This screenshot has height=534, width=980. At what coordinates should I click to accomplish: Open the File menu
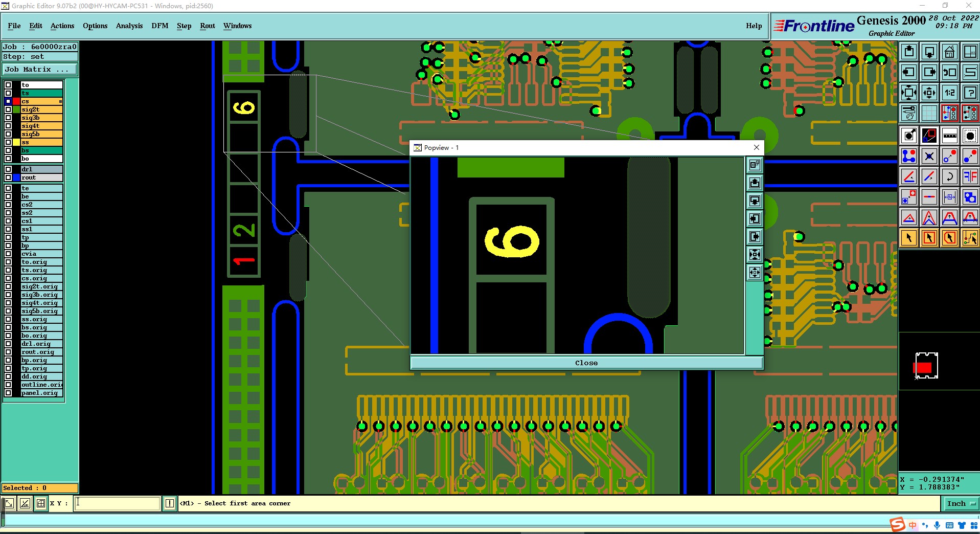tap(14, 26)
